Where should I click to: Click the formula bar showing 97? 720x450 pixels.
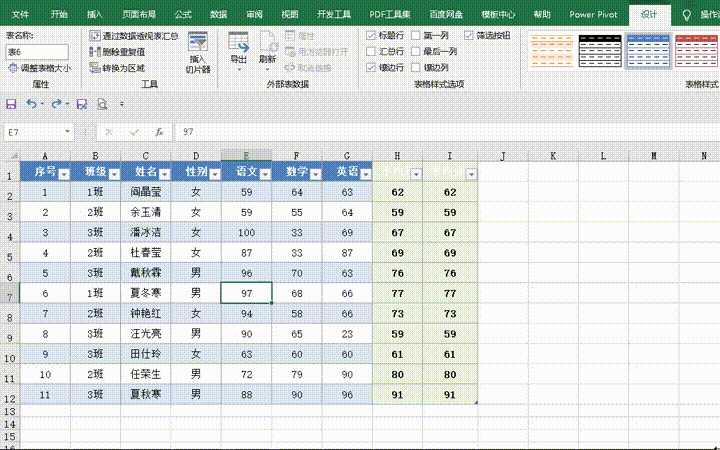coord(448,132)
